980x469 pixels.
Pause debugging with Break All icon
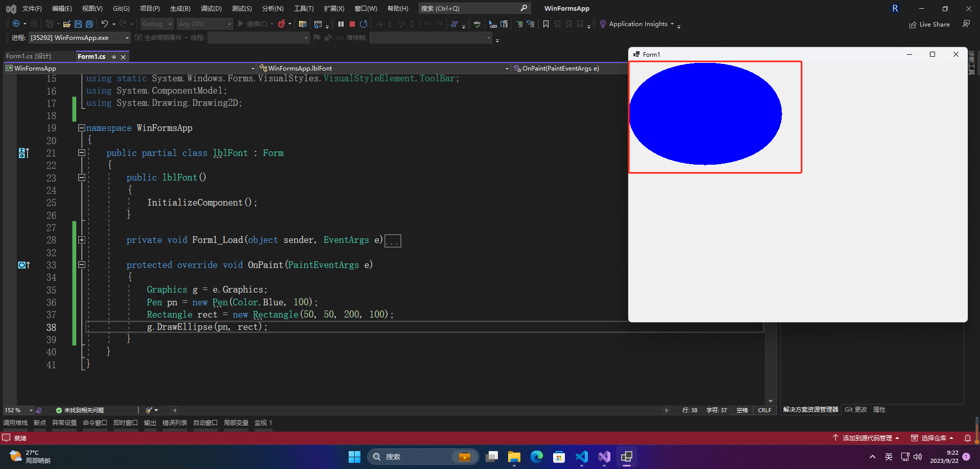[341, 24]
